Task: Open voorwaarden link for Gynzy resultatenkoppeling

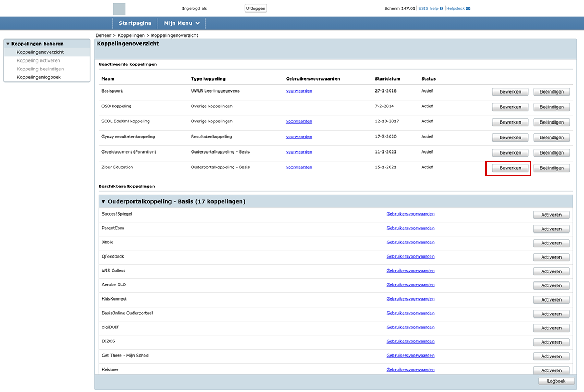Action: click(299, 137)
